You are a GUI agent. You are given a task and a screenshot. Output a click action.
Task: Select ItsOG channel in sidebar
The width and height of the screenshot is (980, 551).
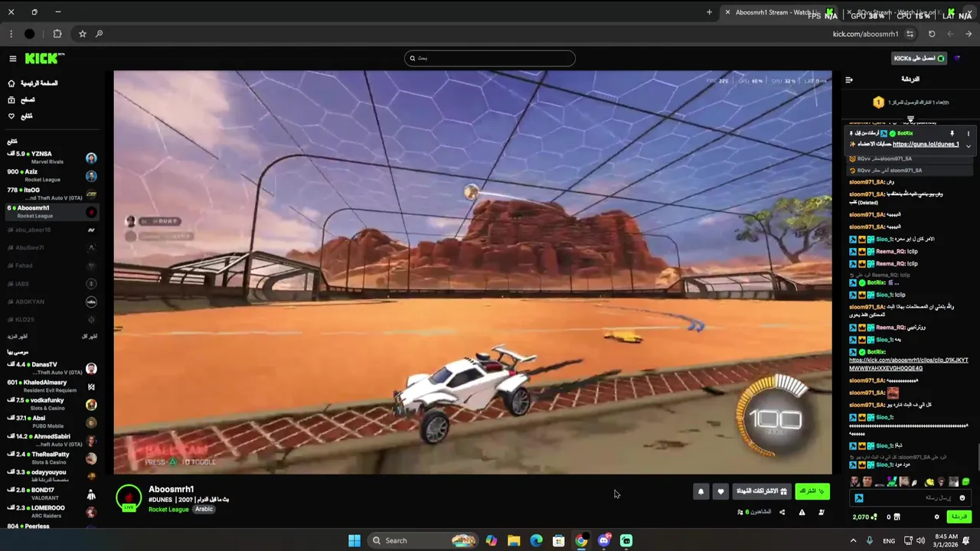pyautogui.click(x=52, y=194)
